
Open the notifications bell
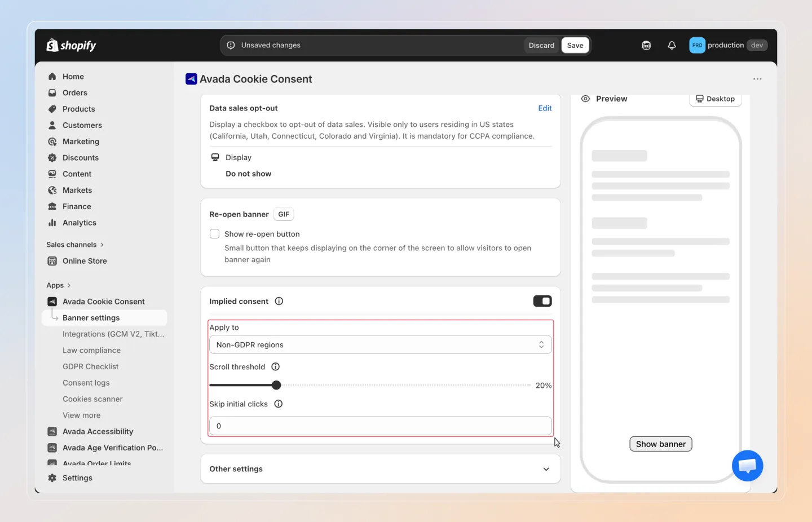672,45
